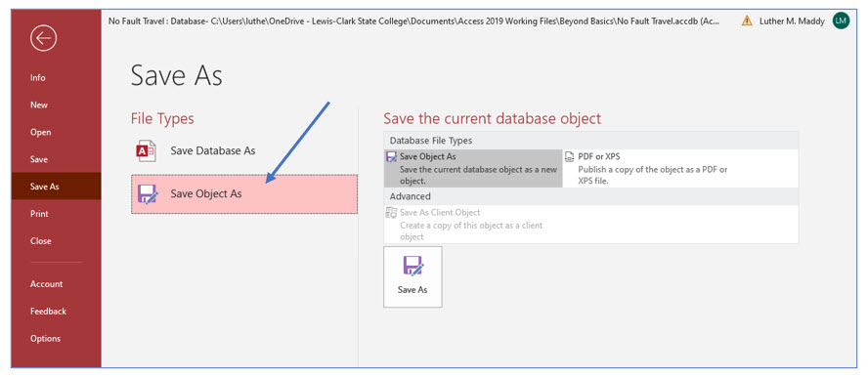The image size is (868, 377).
Task: Click the large Save As button
Action: point(412,276)
